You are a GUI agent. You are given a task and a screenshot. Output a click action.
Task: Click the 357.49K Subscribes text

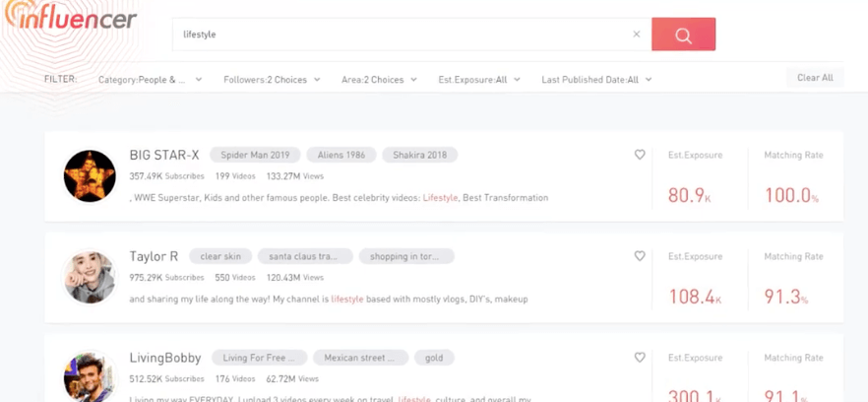(166, 176)
